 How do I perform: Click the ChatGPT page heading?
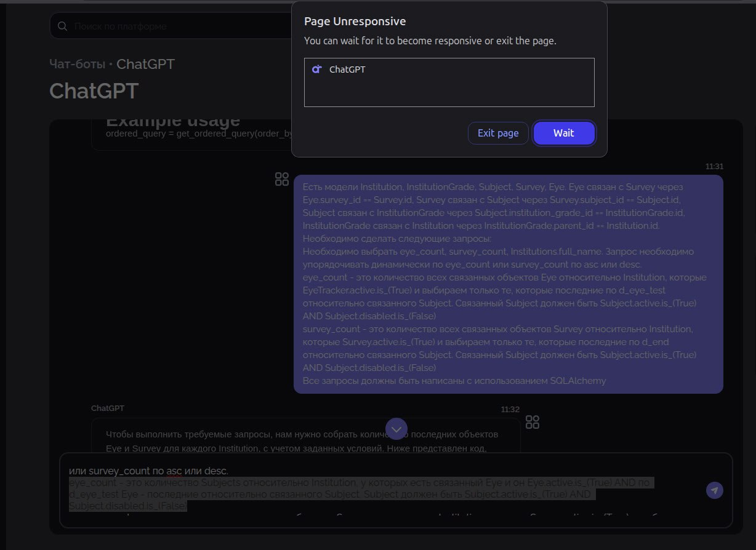click(94, 91)
